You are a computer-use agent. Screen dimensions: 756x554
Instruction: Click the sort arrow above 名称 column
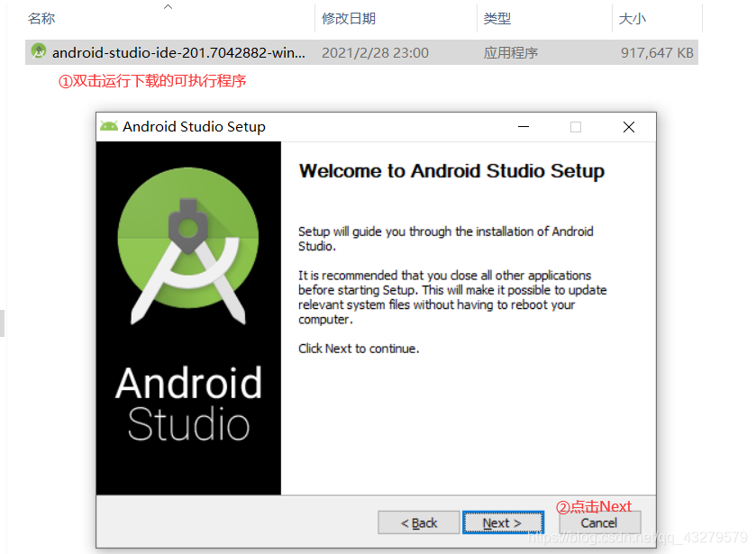tap(168, 6)
